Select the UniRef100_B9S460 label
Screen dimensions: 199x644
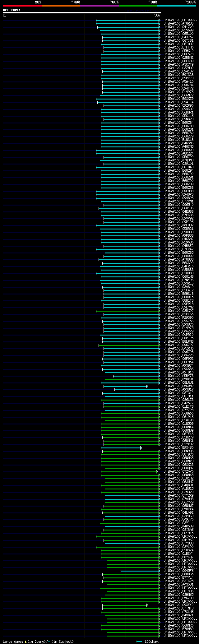click(178, 447)
